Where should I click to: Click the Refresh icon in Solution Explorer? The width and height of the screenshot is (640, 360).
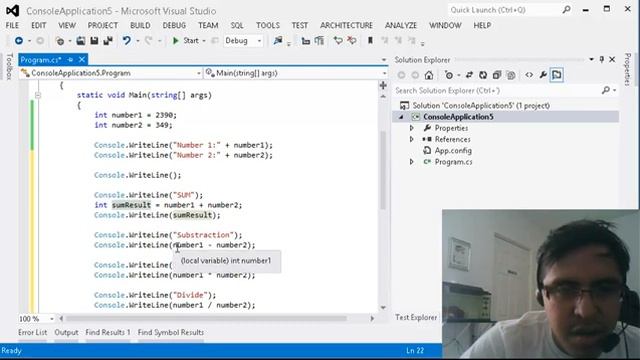click(483, 75)
